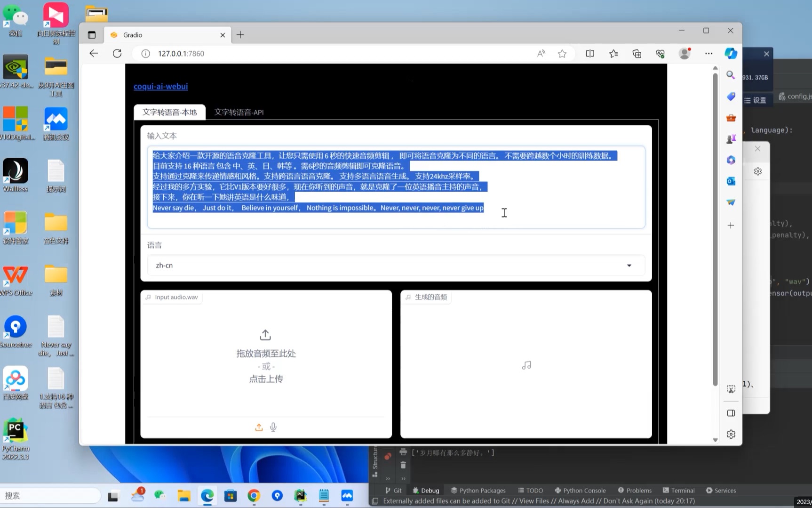This screenshot has width=812, height=508.
Task: Open the Shopping tag sidebar icon
Action: (x=731, y=97)
